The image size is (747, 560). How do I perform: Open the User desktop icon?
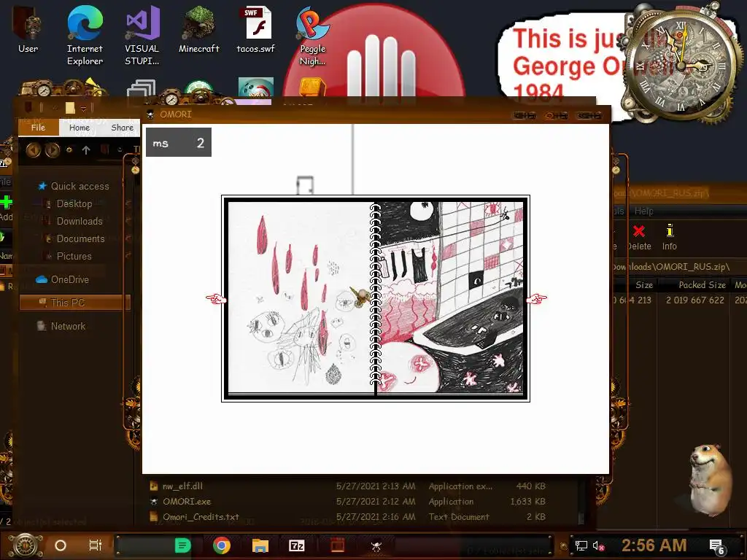28,29
